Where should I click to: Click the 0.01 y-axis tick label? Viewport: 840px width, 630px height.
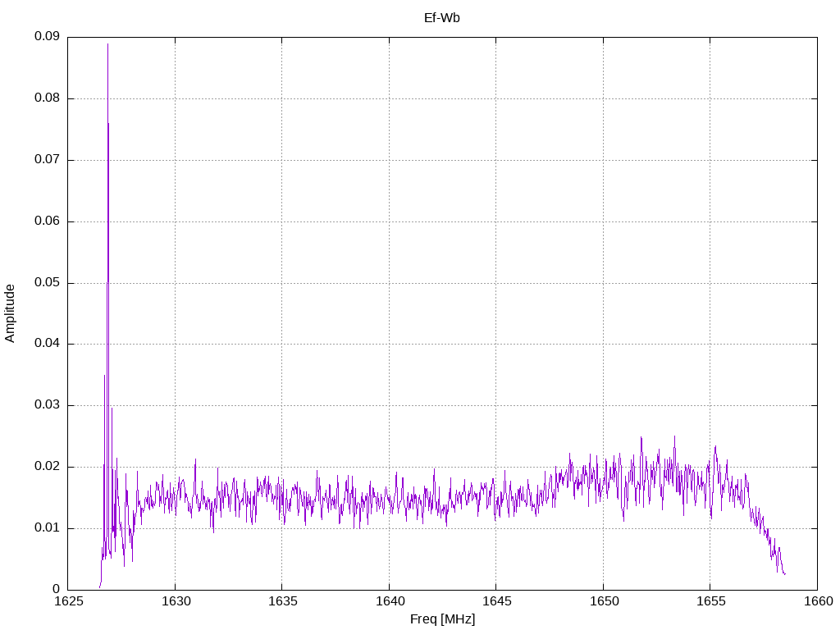tap(47, 528)
